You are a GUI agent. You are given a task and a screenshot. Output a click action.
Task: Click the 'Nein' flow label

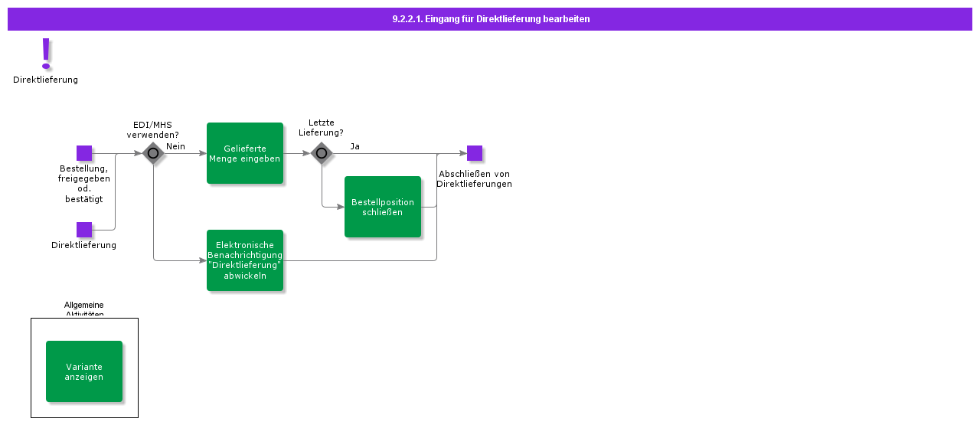[x=176, y=146]
